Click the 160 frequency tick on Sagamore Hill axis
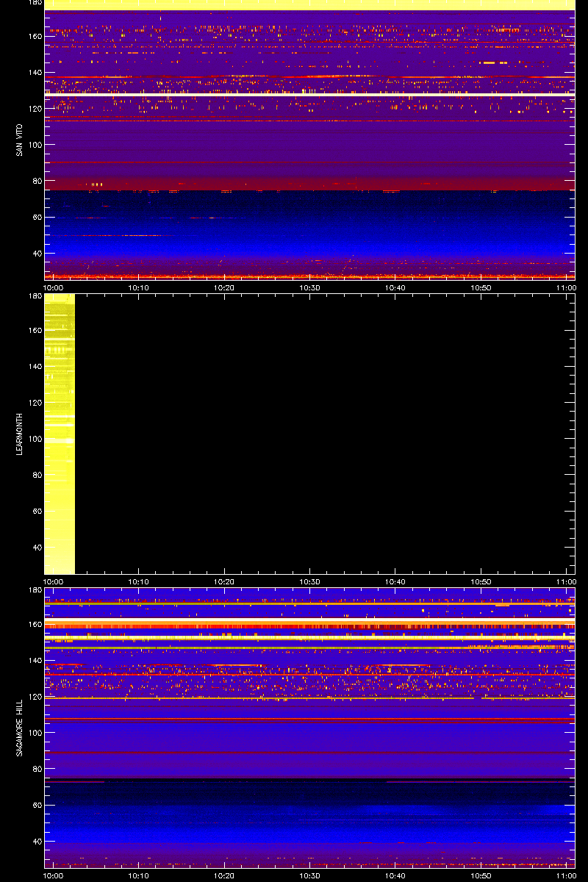Screen dimensions: 588x882 point(35,624)
